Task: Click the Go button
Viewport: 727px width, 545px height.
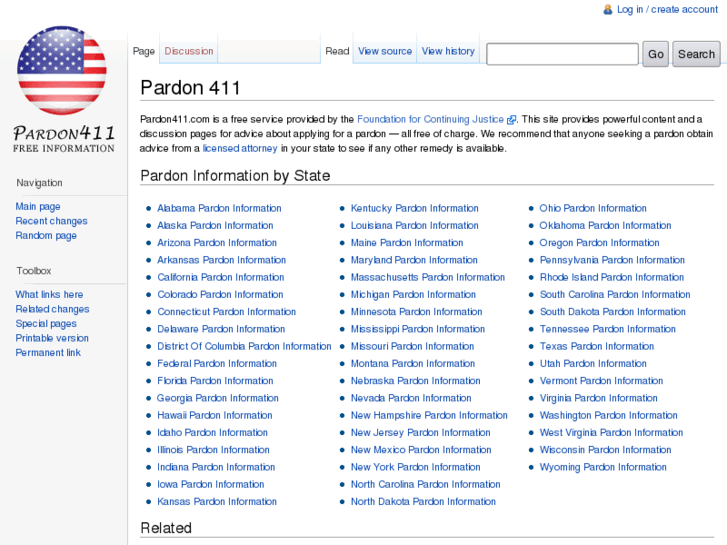Action: coord(656,54)
